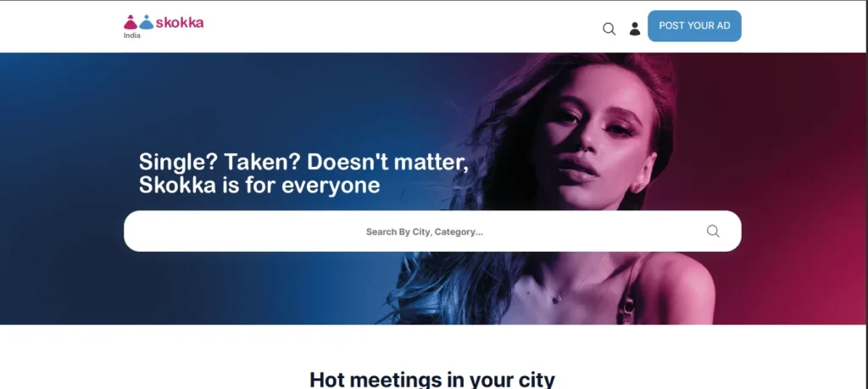Viewport: 868px width, 389px height.
Task: Click the POST YOUR AD button
Action: click(694, 26)
